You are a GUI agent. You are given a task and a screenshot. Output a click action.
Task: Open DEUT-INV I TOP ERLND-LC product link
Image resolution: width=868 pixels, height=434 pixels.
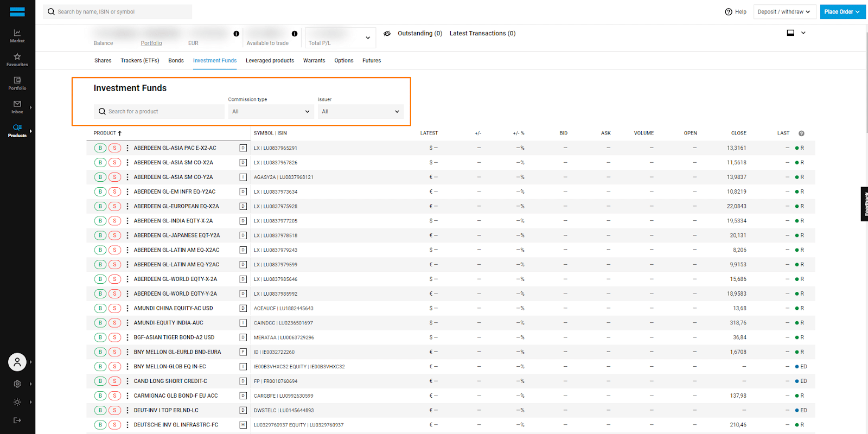pyautogui.click(x=166, y=410)
